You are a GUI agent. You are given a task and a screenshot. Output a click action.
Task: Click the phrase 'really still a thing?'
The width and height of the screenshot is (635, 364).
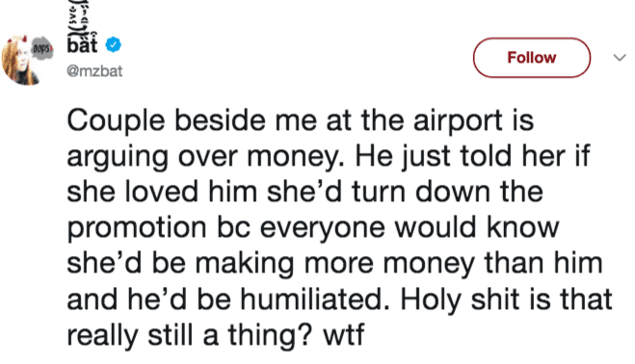coord(190,336)
